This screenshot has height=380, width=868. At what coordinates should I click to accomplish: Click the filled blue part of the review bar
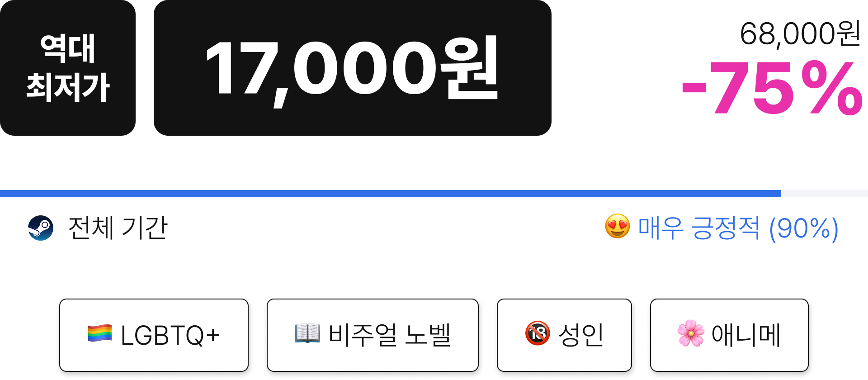tap(391, 194)
